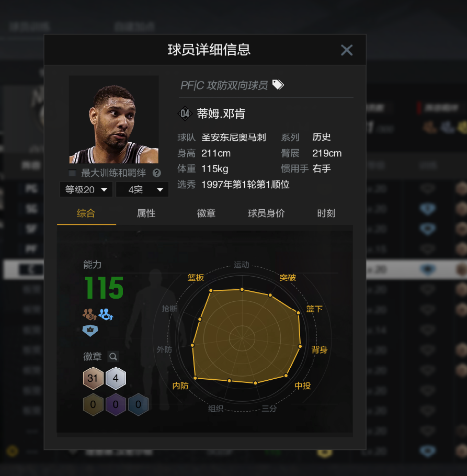The height and width of the screenshot is (476, 467).
Task: Click Tim Duncan's player portrait
Action: point(114,120)
